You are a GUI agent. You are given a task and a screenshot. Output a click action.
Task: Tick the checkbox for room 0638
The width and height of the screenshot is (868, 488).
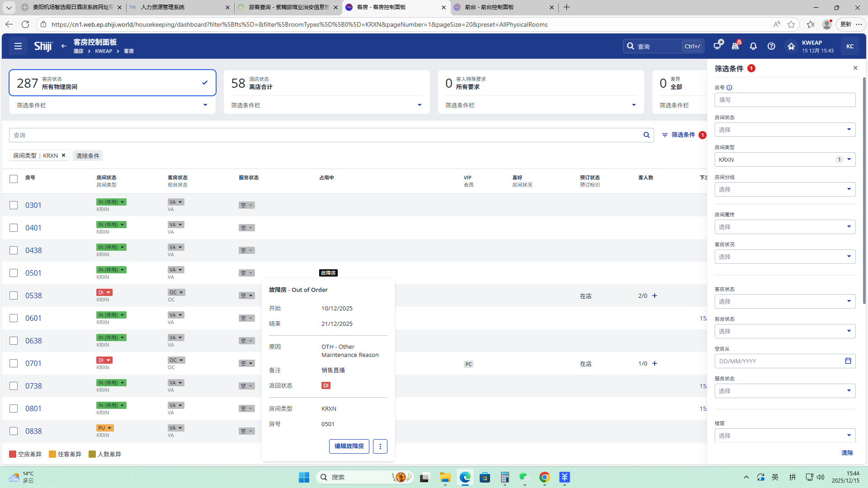coord(14,341)
